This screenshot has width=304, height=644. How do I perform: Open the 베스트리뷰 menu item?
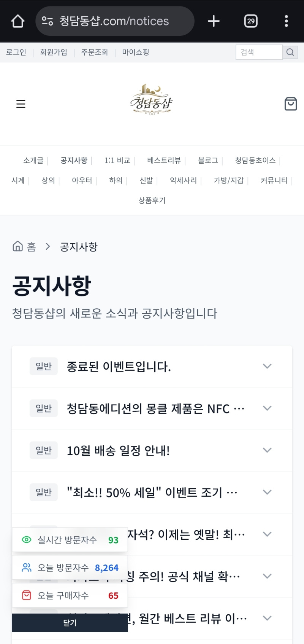(x=164, y=160)
